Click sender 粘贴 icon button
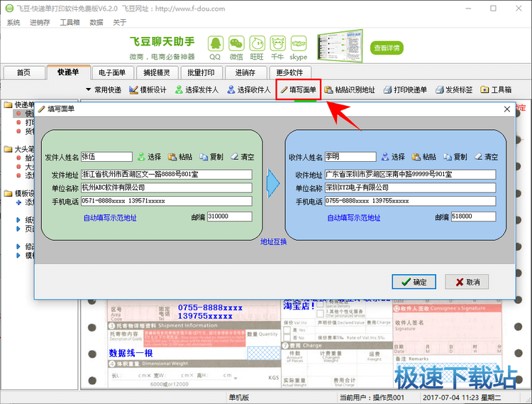Image resolution: width=532 pixels, height=404 pixels. coord(180,157)
